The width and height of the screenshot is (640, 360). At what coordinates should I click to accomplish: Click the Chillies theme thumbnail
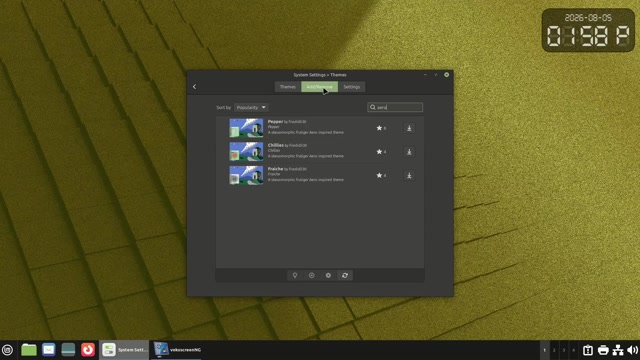(x=246, y=151)
